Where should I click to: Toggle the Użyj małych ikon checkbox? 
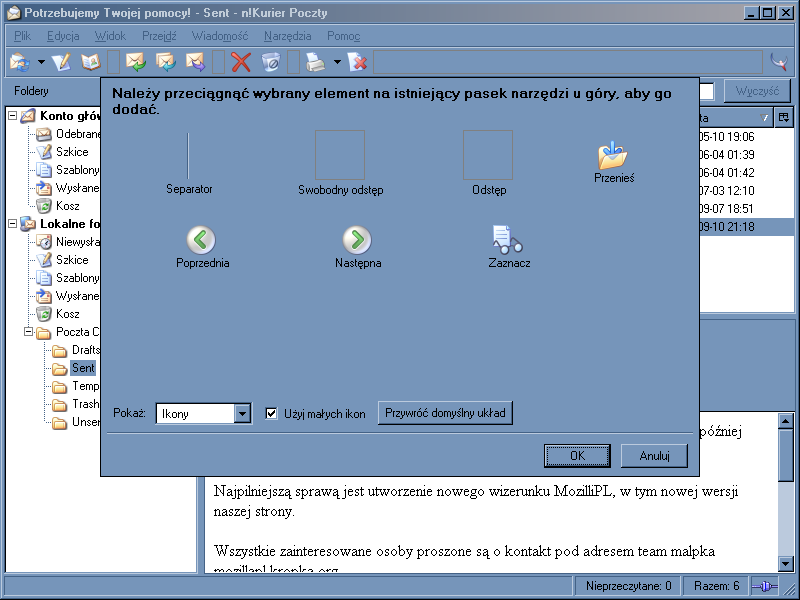(271, 413)
